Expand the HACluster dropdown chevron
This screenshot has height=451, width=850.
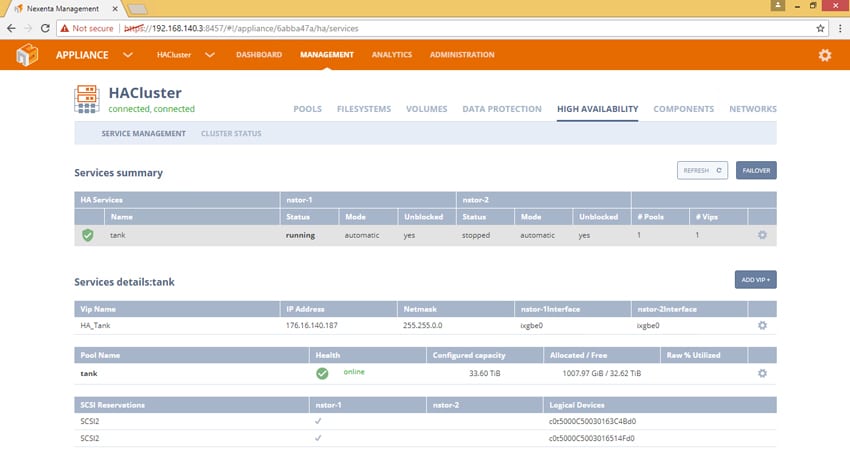pyautogui.click(x=210, y=55)
